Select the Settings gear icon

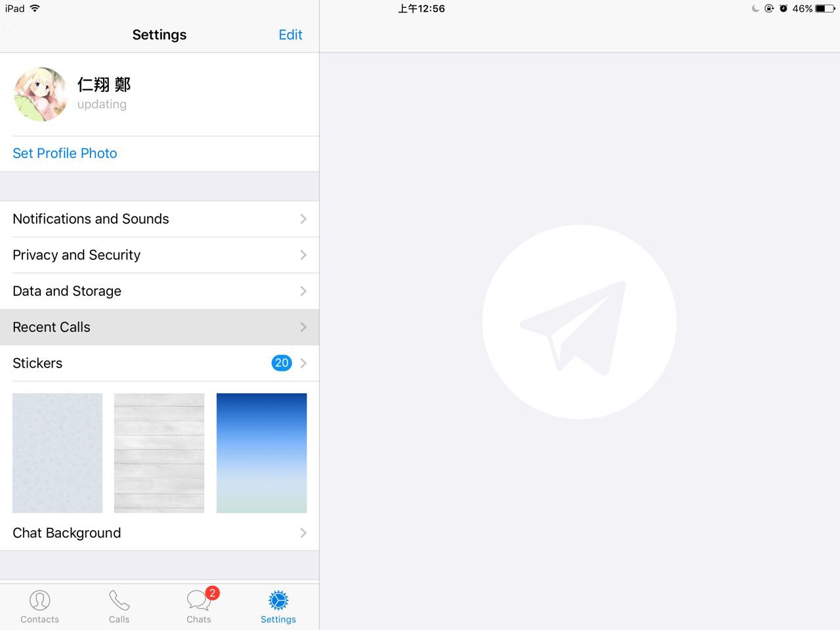tap(278, 600)
